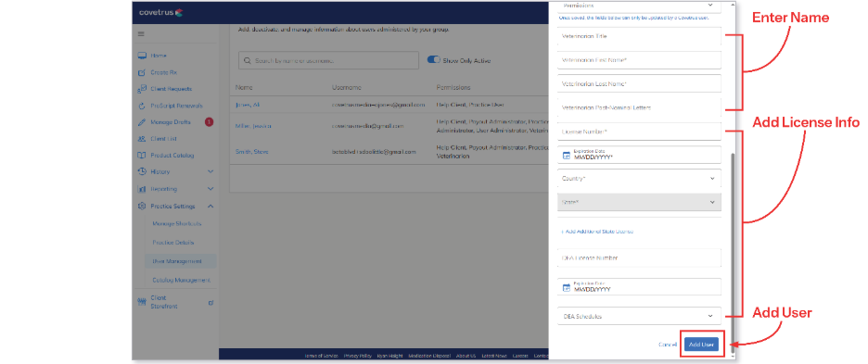Click the Veterinarian Title field
This screenshot has height=364, width=868.
(639, 36)
